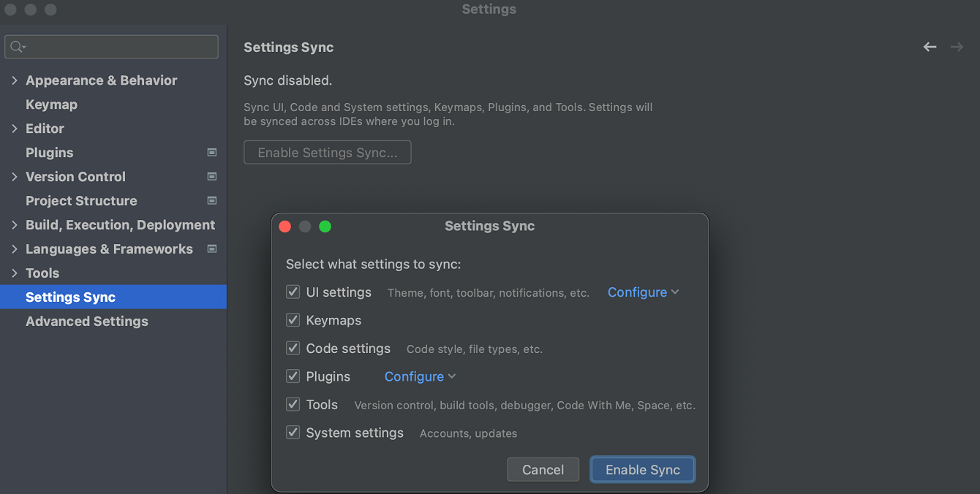Image resolution: width=980 pixels, height=494 pixels.
Task: Close the Settings Sync dialog
Action: pyautogui.click(x=285, y=227)
